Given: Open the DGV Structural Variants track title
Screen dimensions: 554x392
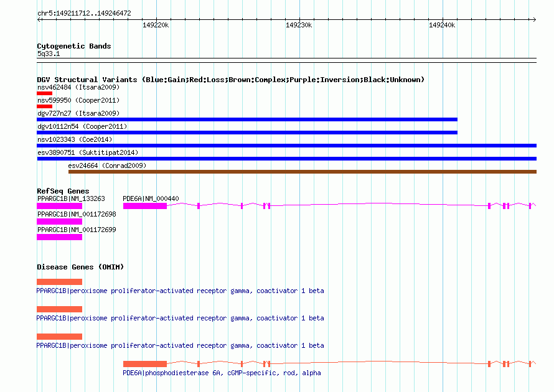Looking at the screenshot, I should click(x=230, y=80).
